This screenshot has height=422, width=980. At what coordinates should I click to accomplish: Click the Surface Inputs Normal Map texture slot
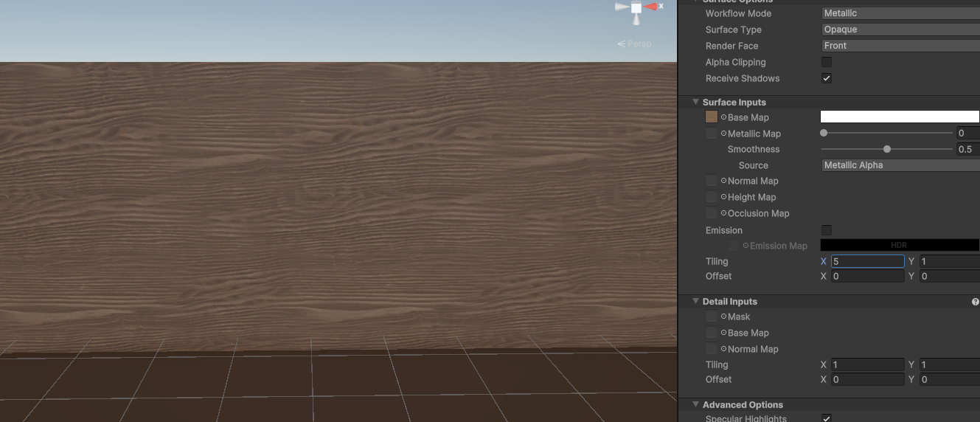click(x=712, y=181)
